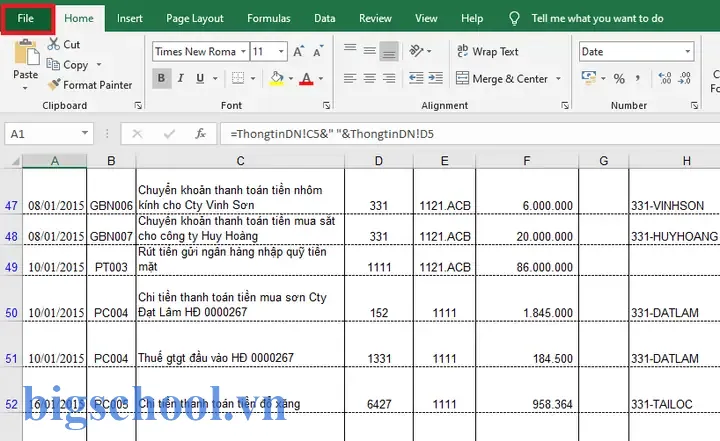Open the Help tab
This screenshot has width=720, height=441.
pos(472,18)
